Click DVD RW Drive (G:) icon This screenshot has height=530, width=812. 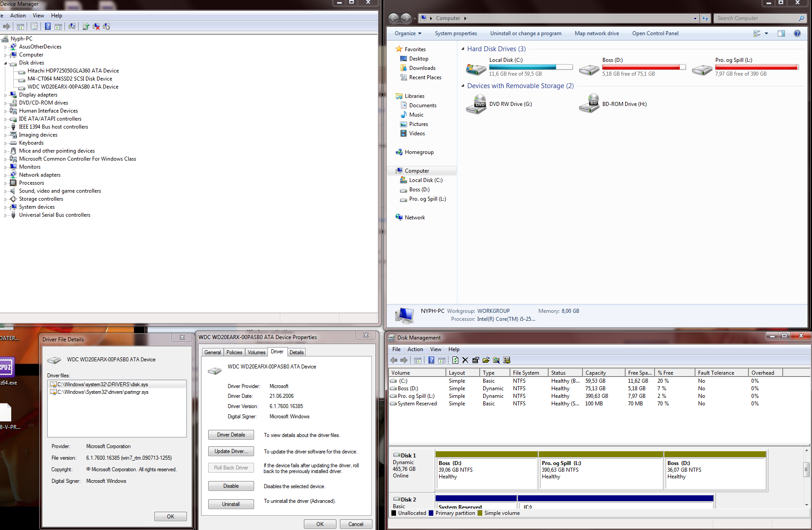pyautogui.click(x=476, y=105)
